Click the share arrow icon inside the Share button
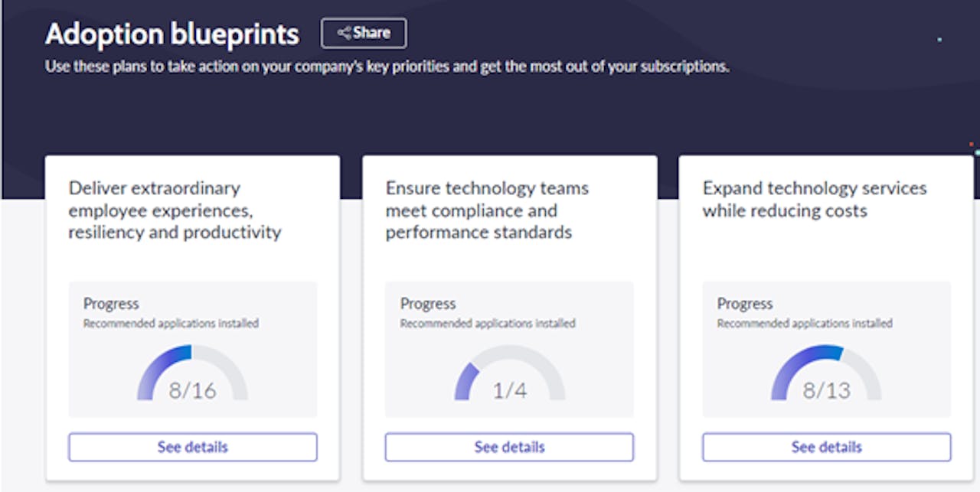980x492 pixels. (x=345, y=32)
